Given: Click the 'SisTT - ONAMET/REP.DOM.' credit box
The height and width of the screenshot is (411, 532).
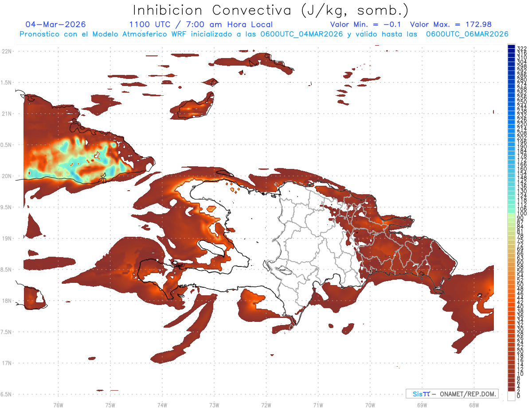Looking at the screenshot, I should click(452, 394).
